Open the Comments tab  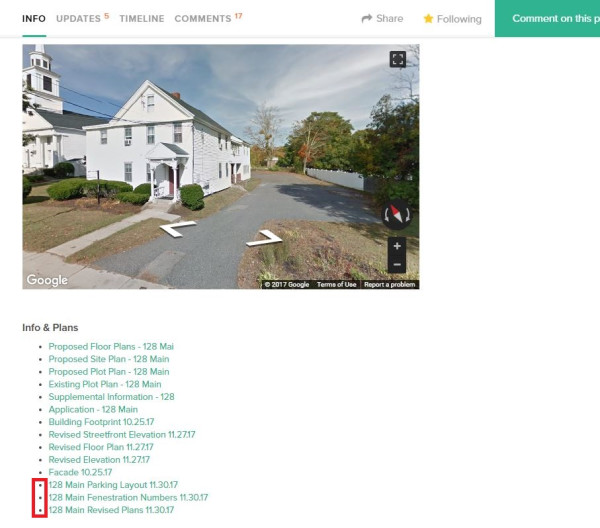[x=203, y=19]
